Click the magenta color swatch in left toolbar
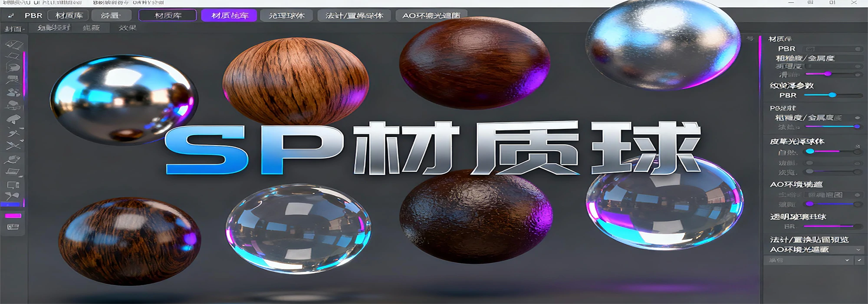Image resolution: width=868 pixels, height=304 pixels. click(x=13, y=216)
